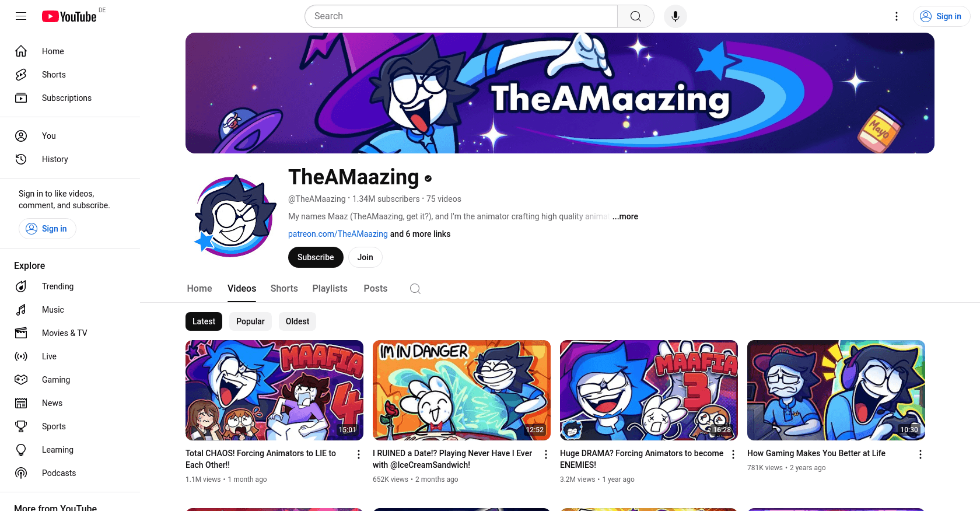The width and height of the screenshot is (980, 511).
Task: Expand channel description with ...more
Action: tap(625, 216)
